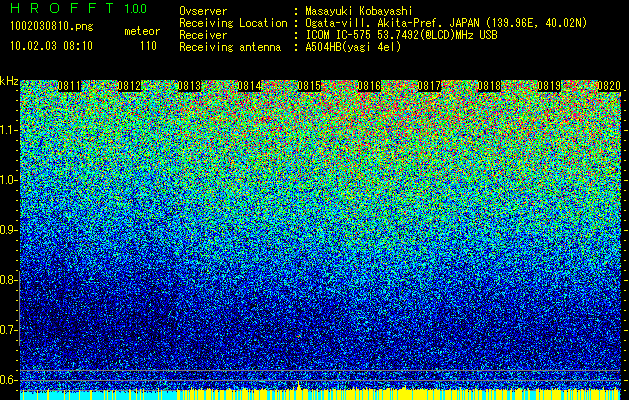Click the 0.6 frequency axis label
629x400 pixels.
point(8,380)
